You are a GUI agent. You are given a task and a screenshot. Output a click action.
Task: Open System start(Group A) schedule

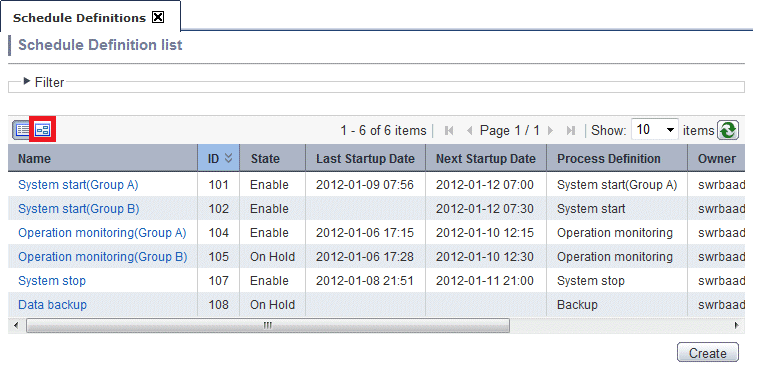pyautogui.click(x=78, y=185)
